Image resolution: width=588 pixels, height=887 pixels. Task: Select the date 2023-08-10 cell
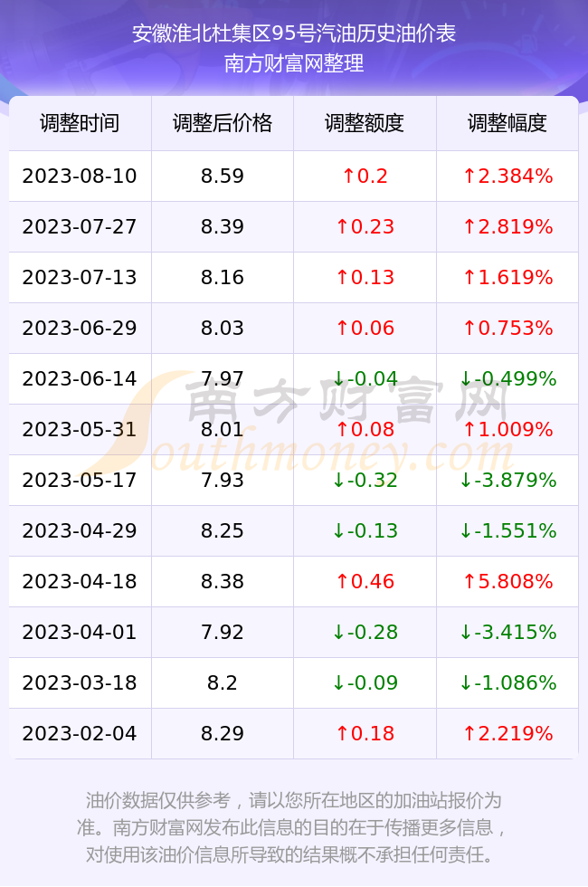pyautogui.click(x=80, y=176)
